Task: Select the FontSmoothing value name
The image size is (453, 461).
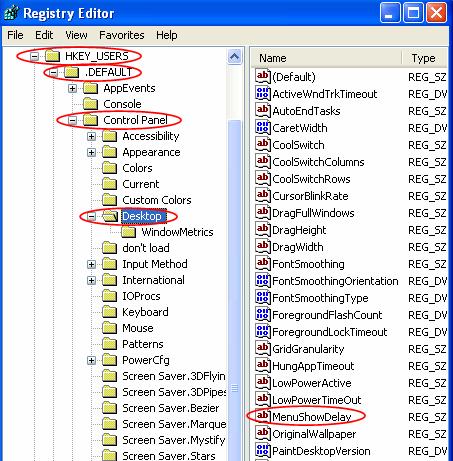Action: point(308,264)
